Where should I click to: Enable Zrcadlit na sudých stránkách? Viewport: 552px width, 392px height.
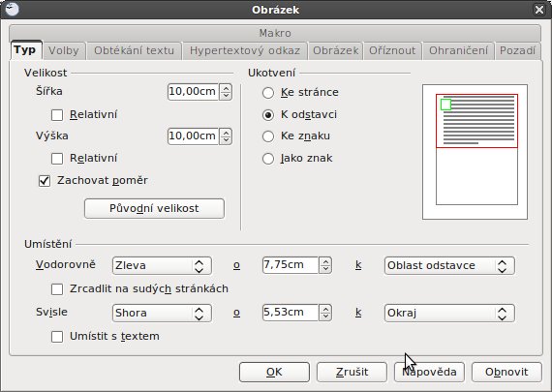57,289
